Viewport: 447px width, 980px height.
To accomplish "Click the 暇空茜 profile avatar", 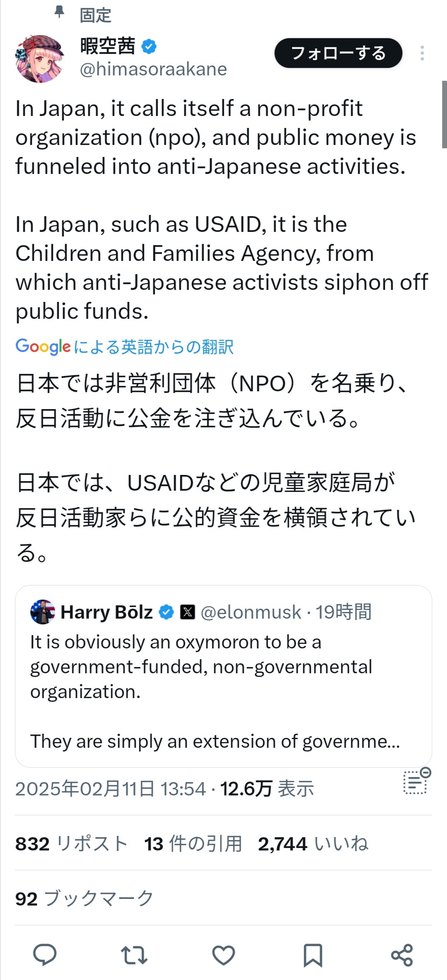I will point(40,58).
